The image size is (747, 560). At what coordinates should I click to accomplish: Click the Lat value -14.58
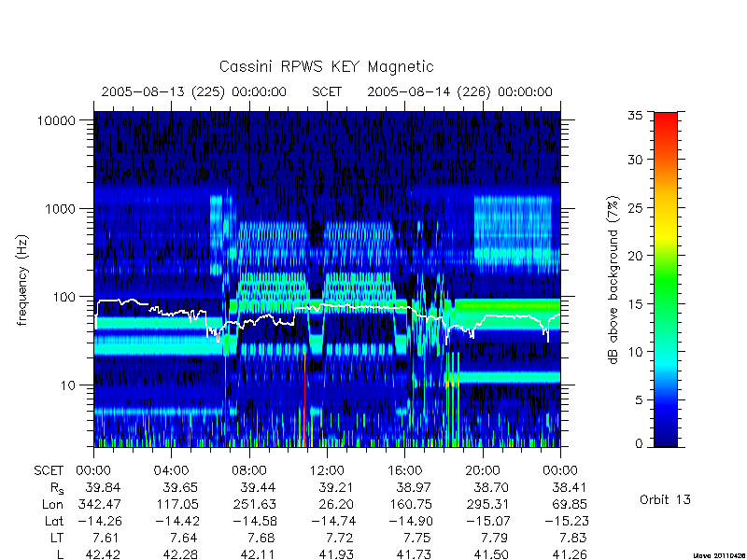[254, 521]
